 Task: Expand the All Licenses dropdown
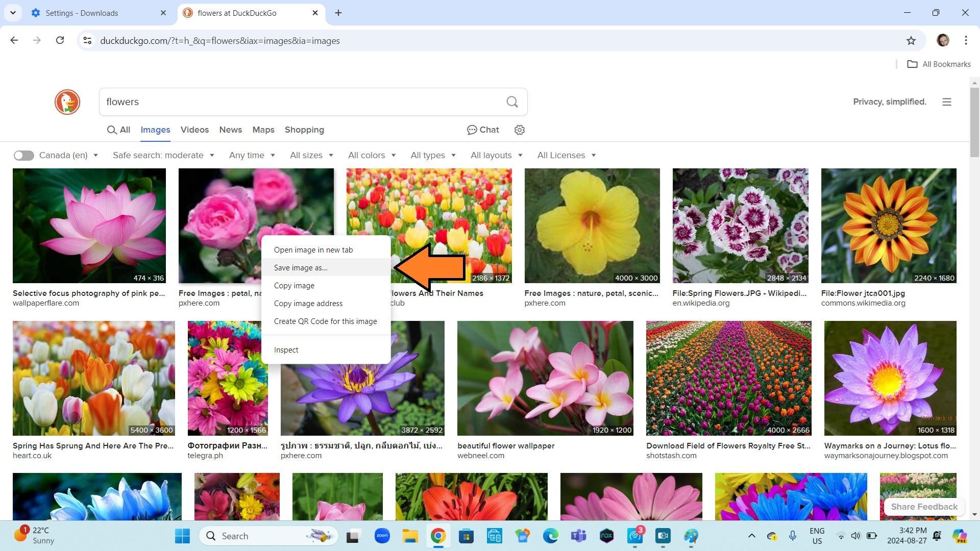pyautogui.click(x=566, y=156)
